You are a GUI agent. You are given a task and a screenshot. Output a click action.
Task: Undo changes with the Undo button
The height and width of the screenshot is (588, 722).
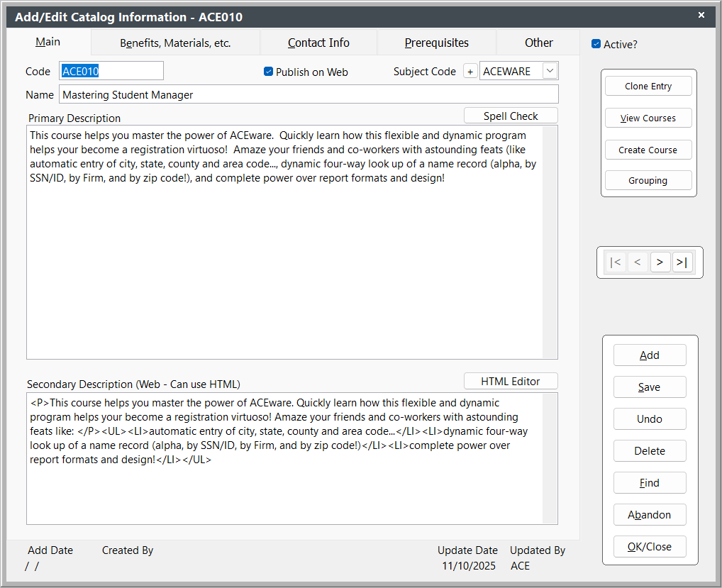(x=650, y=419)
